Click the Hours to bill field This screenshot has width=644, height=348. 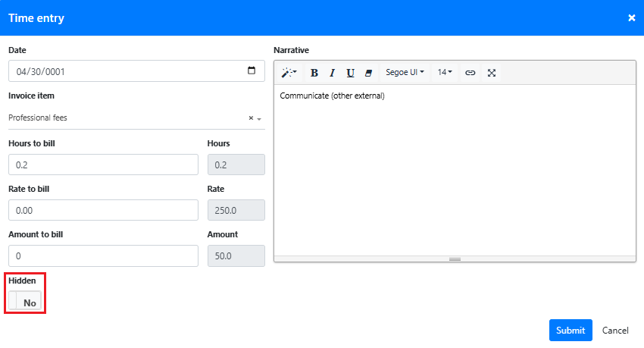pyautogui.click(x=103, y=165)
